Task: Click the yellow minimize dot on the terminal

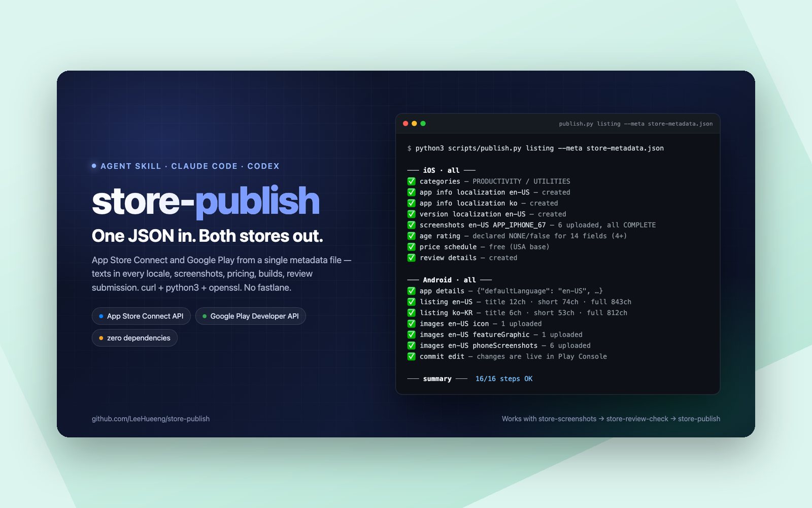Action: [414, 123]
